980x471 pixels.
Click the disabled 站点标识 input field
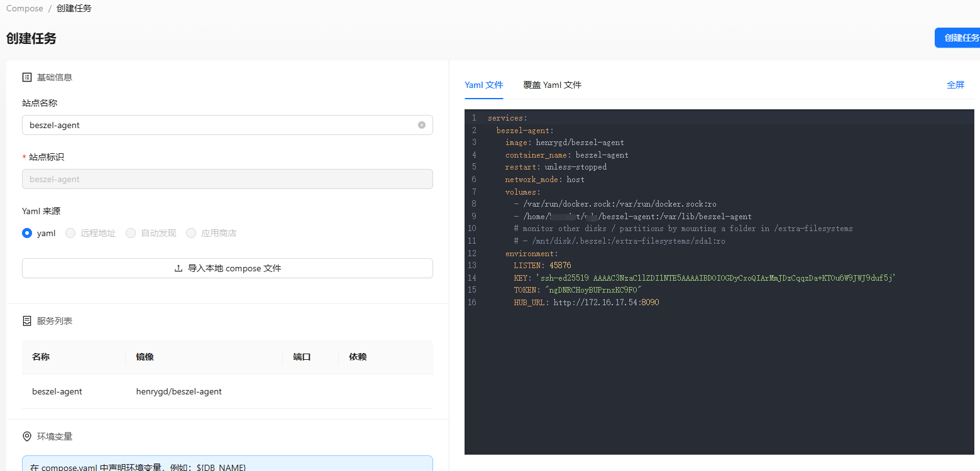(x=228, y=179)
